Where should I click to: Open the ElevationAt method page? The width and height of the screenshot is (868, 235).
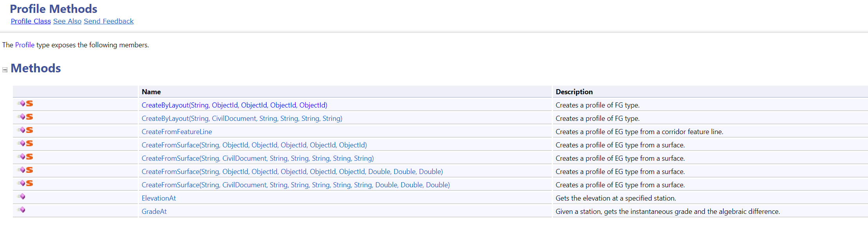point(158,198)
